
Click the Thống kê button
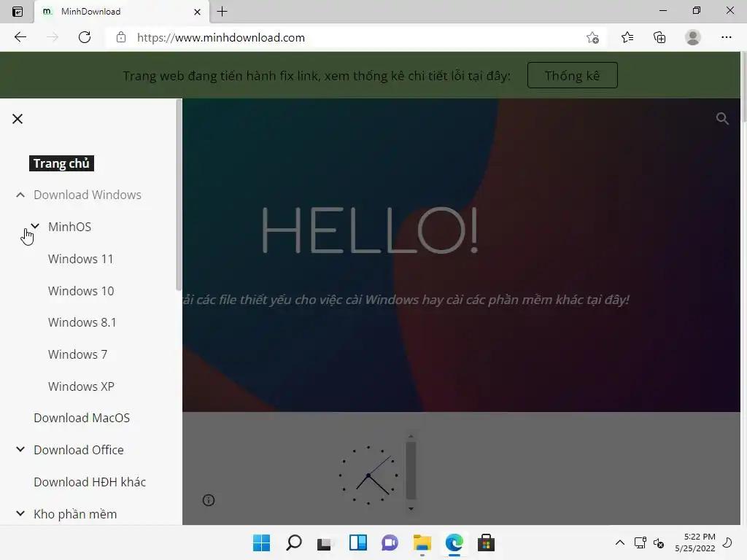[572, 75]
